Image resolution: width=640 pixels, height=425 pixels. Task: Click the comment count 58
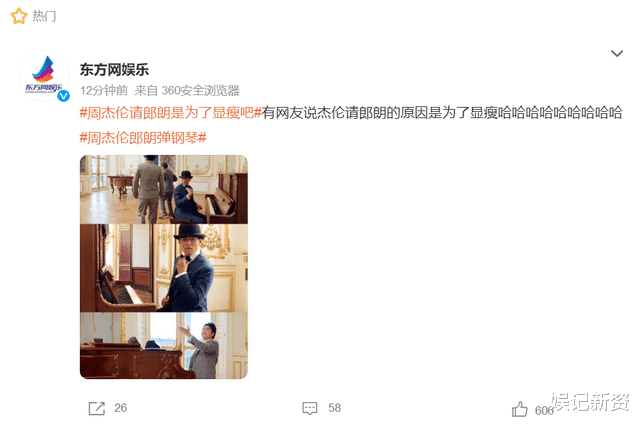(x=334, y=408)
